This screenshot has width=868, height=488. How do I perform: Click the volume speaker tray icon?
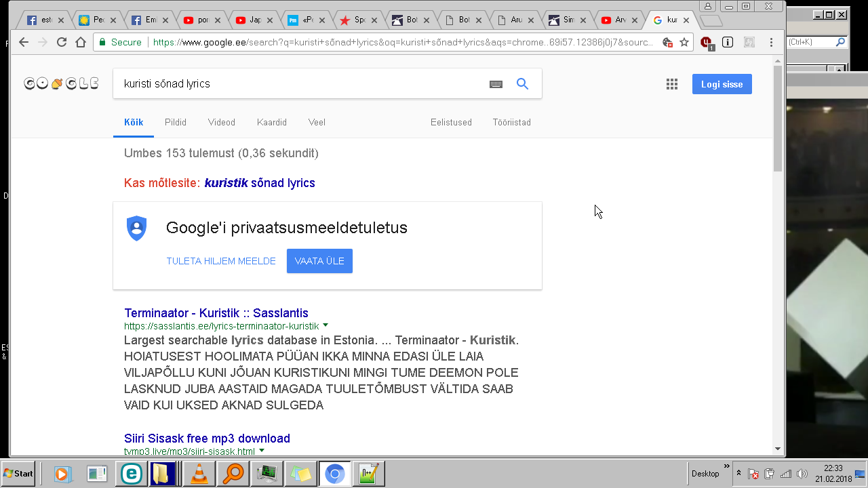[x=802, y=474]
